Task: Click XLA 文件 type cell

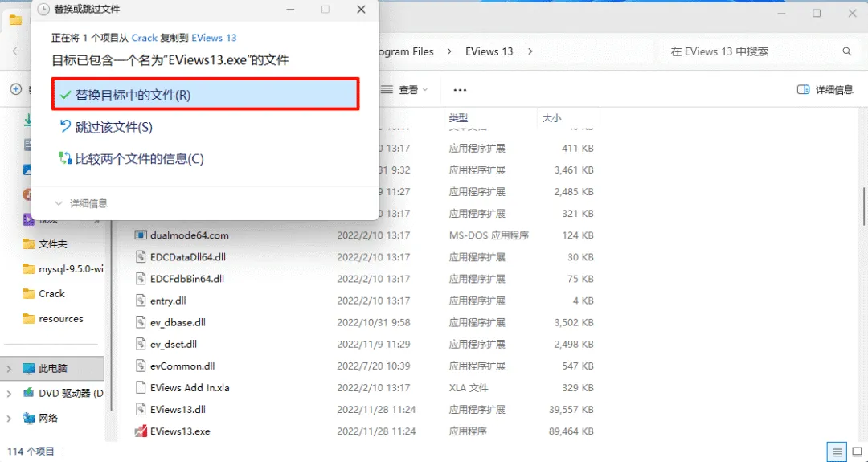Action: point(469,388)
